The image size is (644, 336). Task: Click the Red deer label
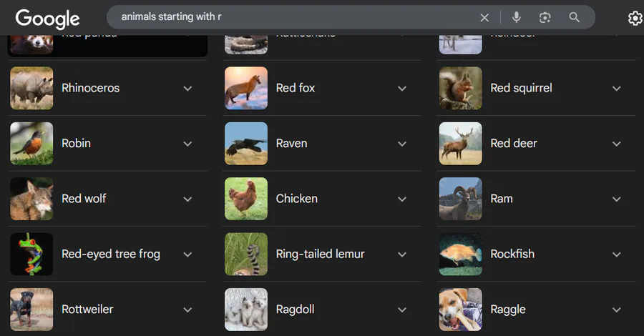click(x=513, y=144)
